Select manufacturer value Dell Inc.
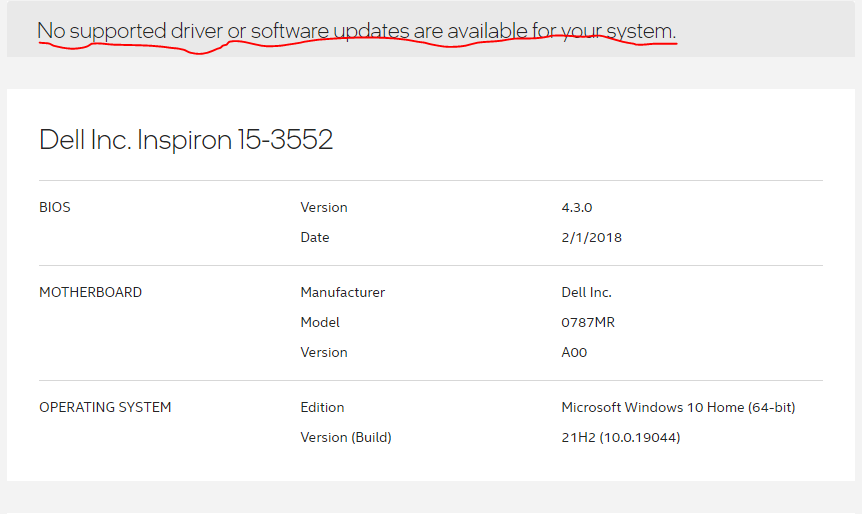 (586, 292)
